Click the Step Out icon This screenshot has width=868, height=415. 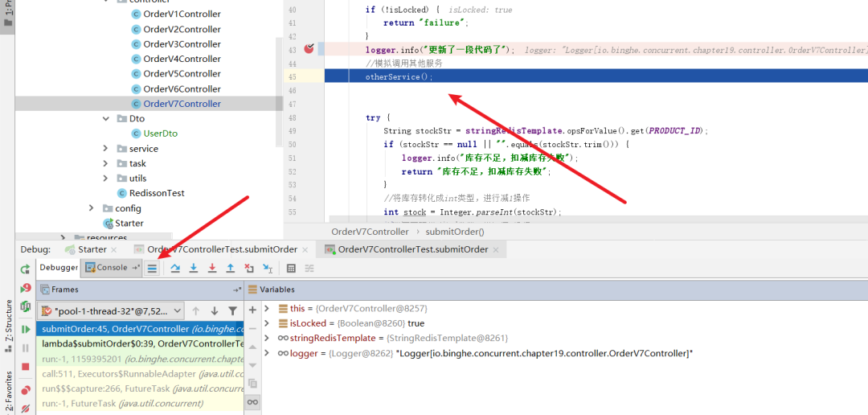pos(231,268)
